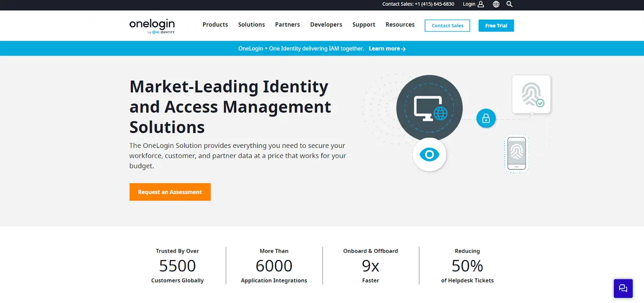Open the Developers navigation item

(326, 24)
